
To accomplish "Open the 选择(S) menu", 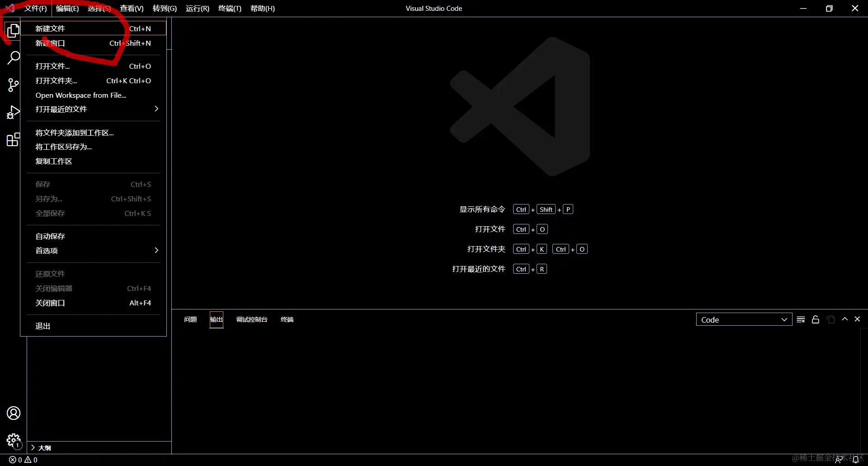I will click(99, 8).
